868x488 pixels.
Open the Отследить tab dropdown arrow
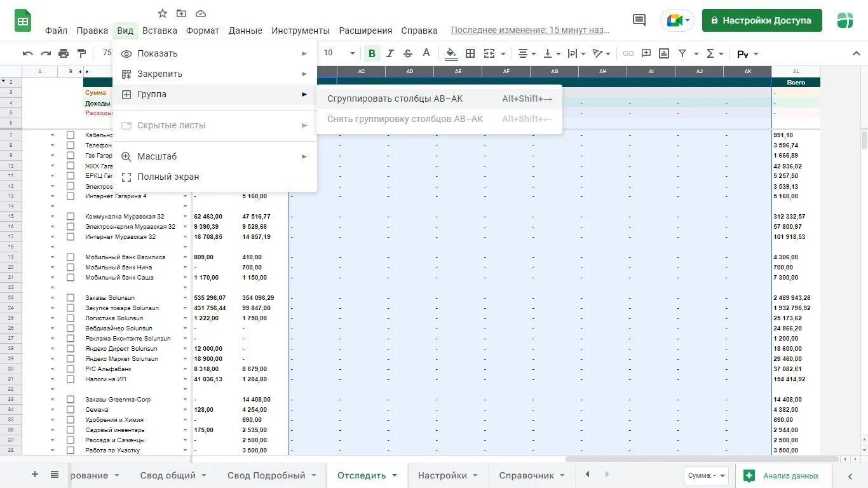click(395, 475)
